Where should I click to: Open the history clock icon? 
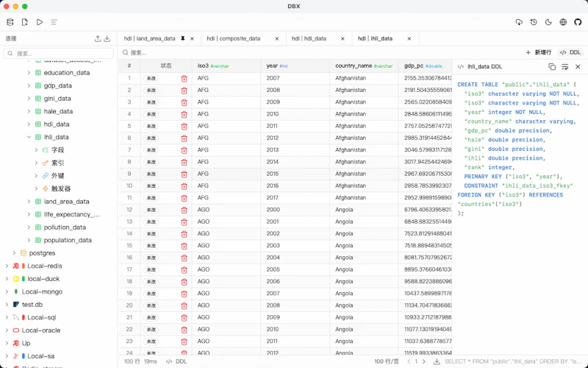pos(534,22)
